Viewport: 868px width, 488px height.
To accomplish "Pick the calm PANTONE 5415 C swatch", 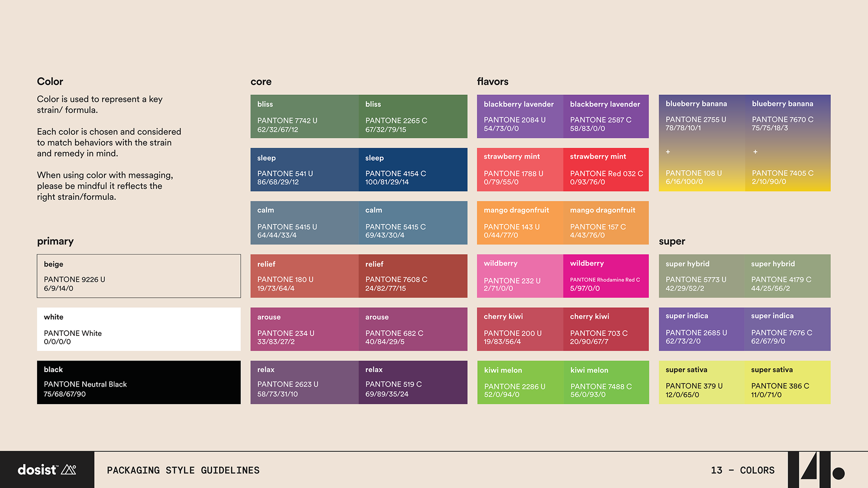I will click(413, 223).
